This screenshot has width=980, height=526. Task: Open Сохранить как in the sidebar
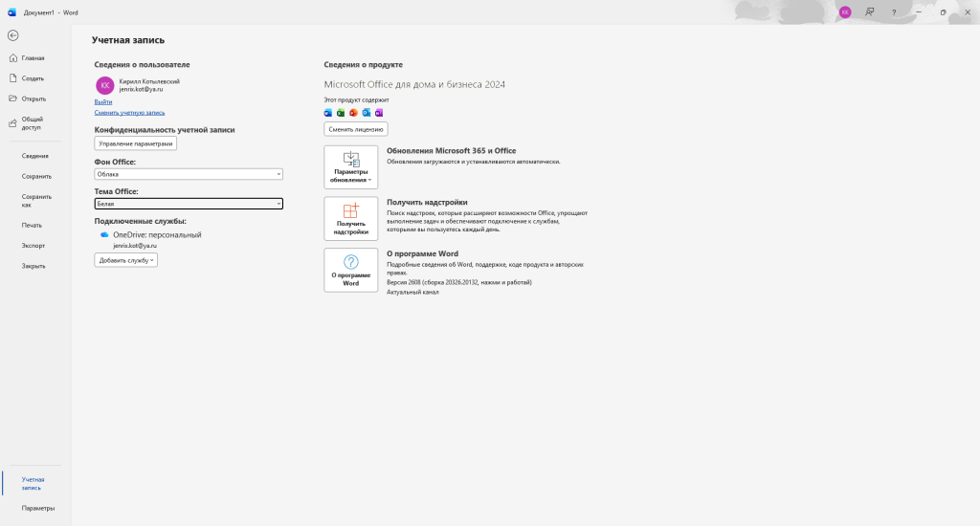[x=36, y=201]
